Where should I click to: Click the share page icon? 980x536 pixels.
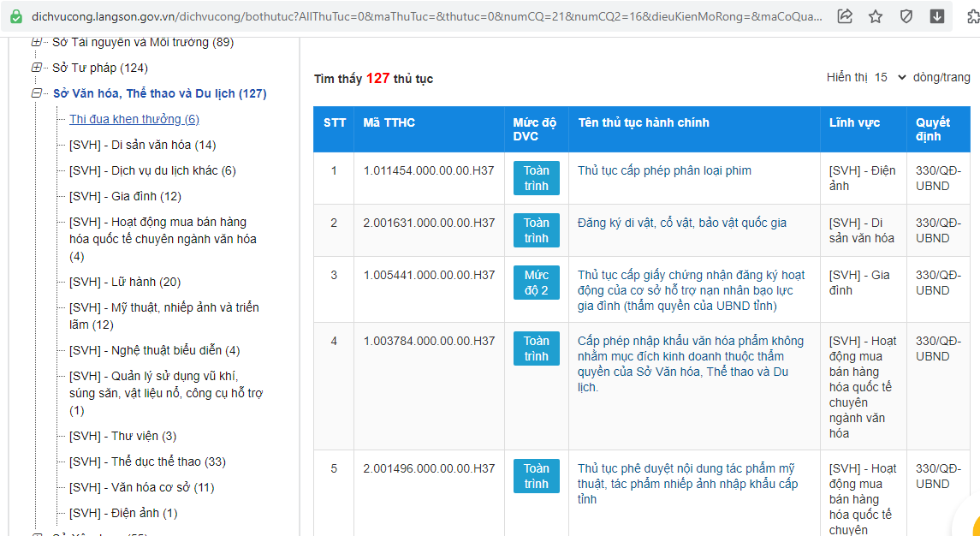[x=845, y=16]
